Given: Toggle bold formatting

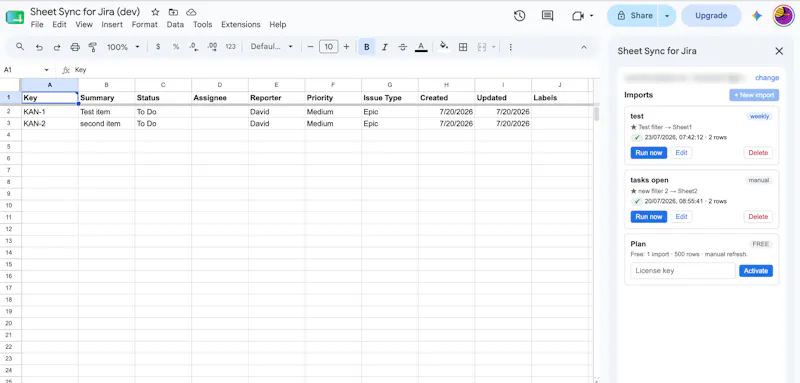Looking at the screenshot, I should coord(366,47).
